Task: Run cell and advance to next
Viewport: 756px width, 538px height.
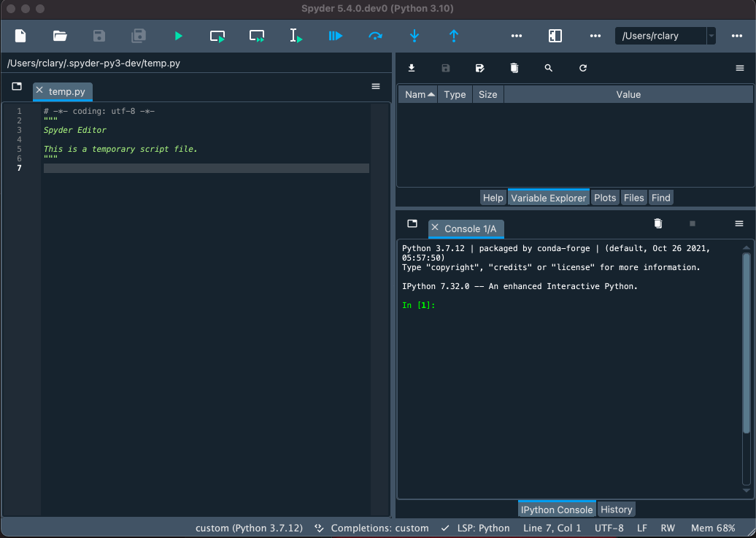Action: [x=257, y=36]
